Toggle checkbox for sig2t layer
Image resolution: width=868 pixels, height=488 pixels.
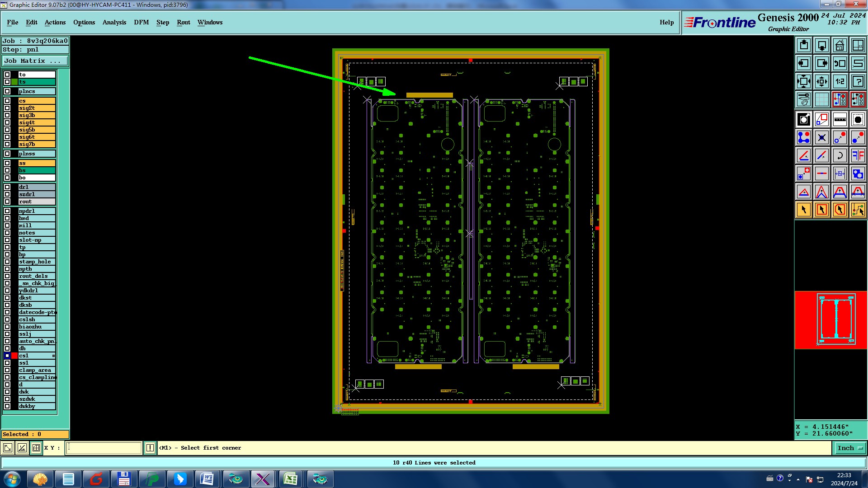7,108
